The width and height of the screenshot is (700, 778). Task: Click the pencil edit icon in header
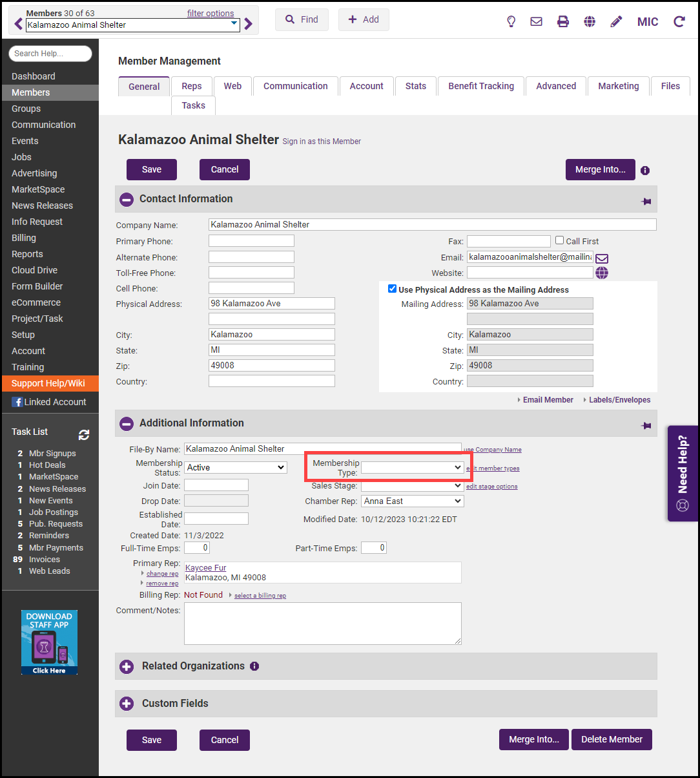[616, 21]
